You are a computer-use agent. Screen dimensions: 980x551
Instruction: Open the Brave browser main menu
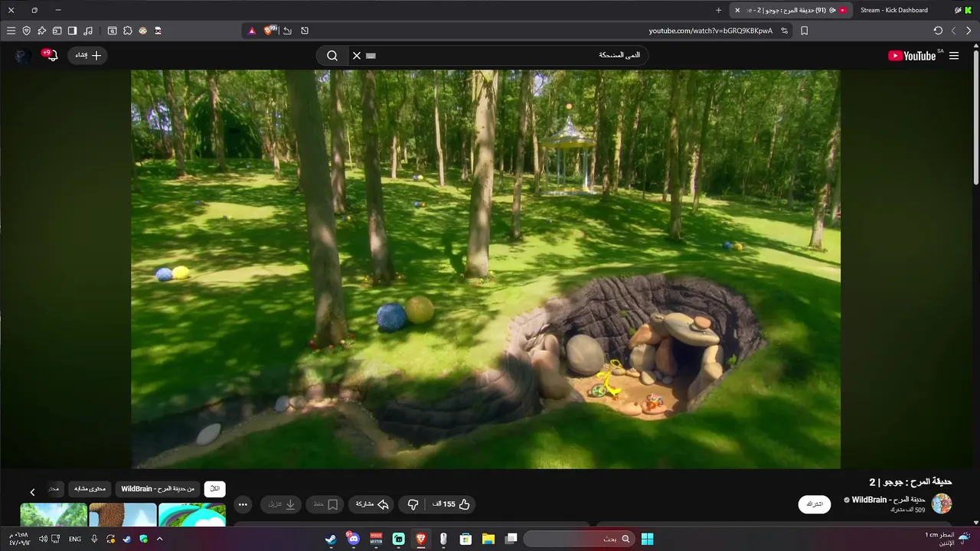(11, 31)
